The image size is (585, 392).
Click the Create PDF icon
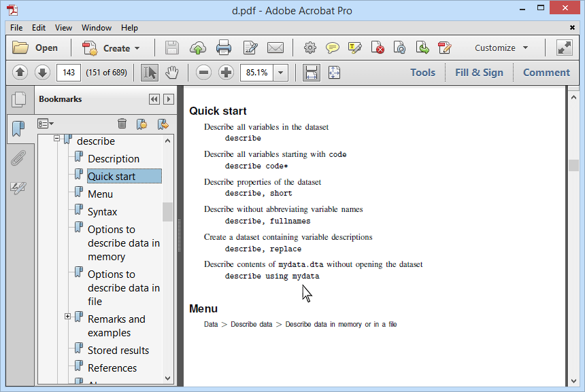point(90,48)
